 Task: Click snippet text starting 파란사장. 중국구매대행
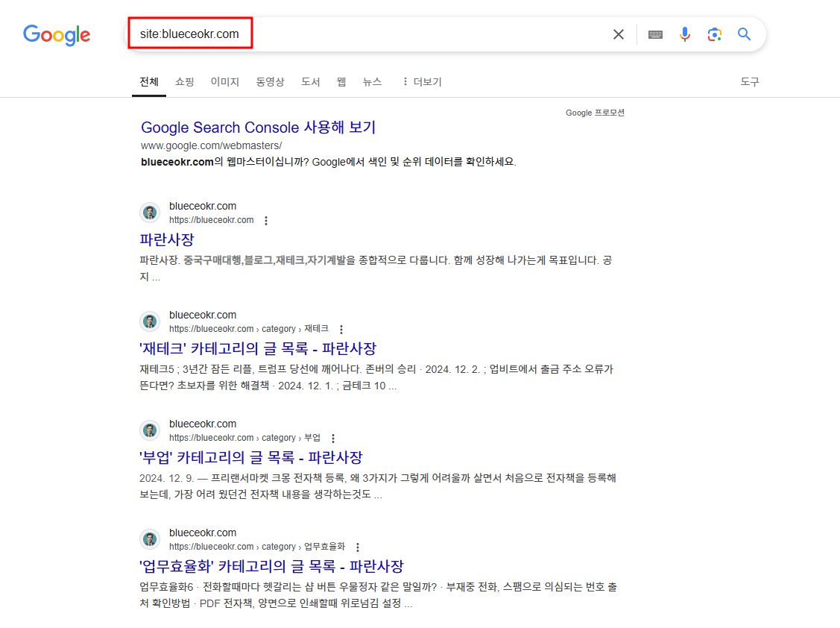(376, 269)
